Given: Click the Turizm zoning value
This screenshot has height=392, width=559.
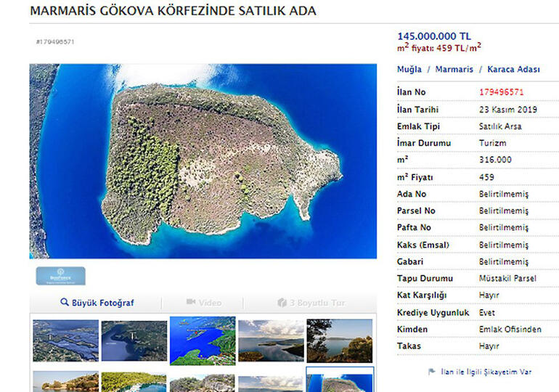Looking at the screenshot, I should tap(493, 143).
